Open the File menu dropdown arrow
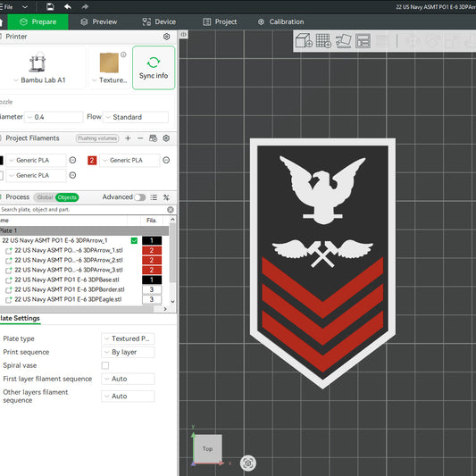 click(25, 6)
